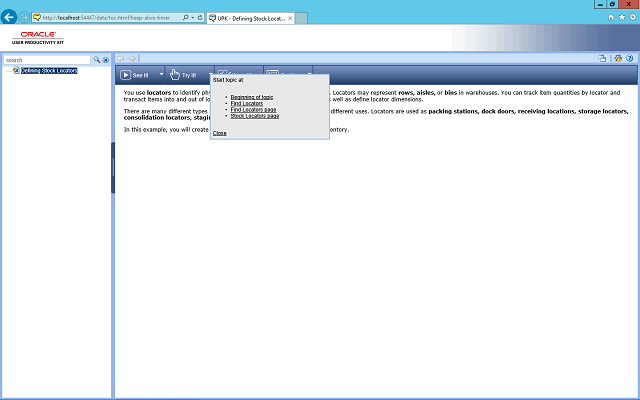The image size is (640, 400).
Task: Click the Defining Stock Locators topic icon
Action: [x=16, y=71]
